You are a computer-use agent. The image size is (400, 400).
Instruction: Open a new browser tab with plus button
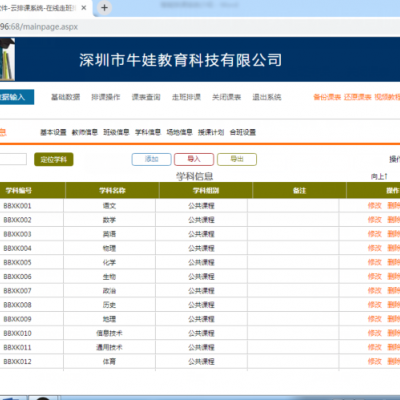coord(104,7)
